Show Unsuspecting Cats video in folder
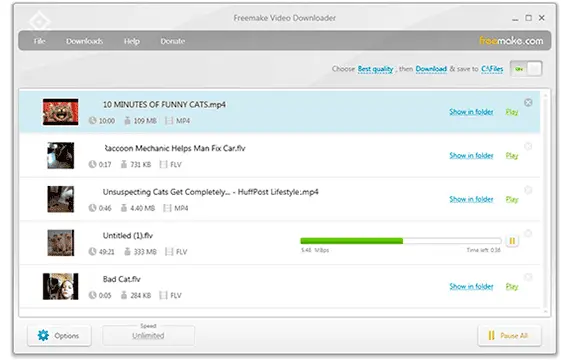The height and width of the screenshot is (360, 570). coord(471,199)
